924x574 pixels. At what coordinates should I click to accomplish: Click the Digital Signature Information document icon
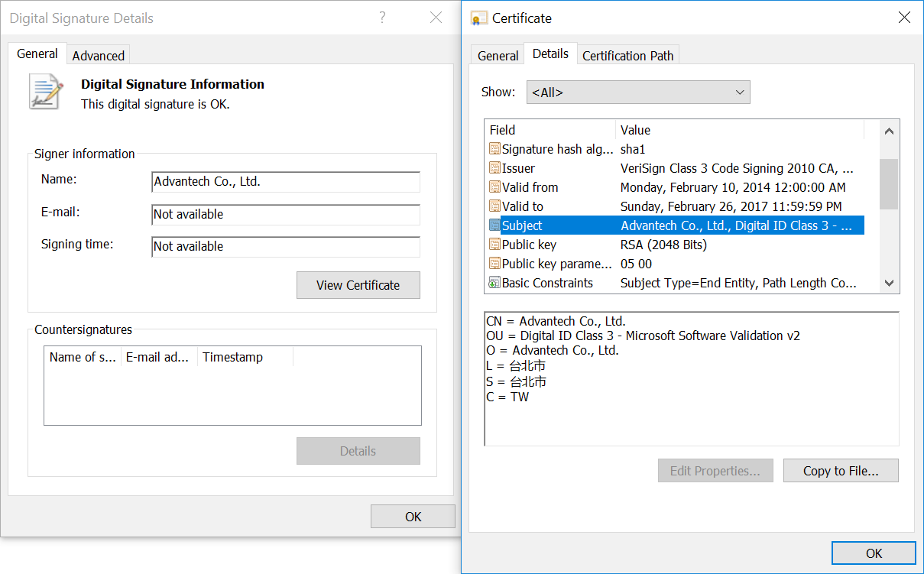coord(45,91)
